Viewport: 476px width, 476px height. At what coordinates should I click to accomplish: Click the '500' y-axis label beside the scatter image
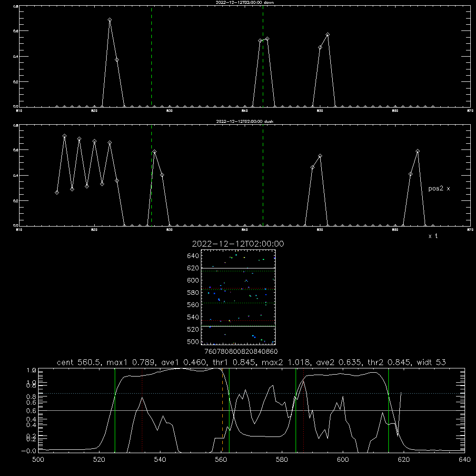(x=193, y=341)
